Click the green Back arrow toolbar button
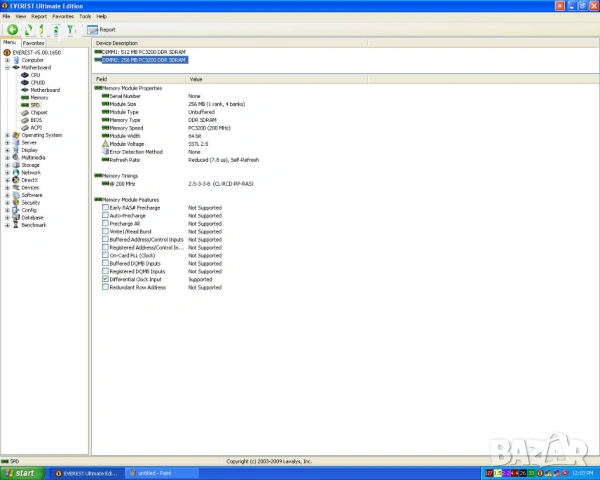Image resolution: width=600 pixels, height=480 pixels. click(12, 29)
